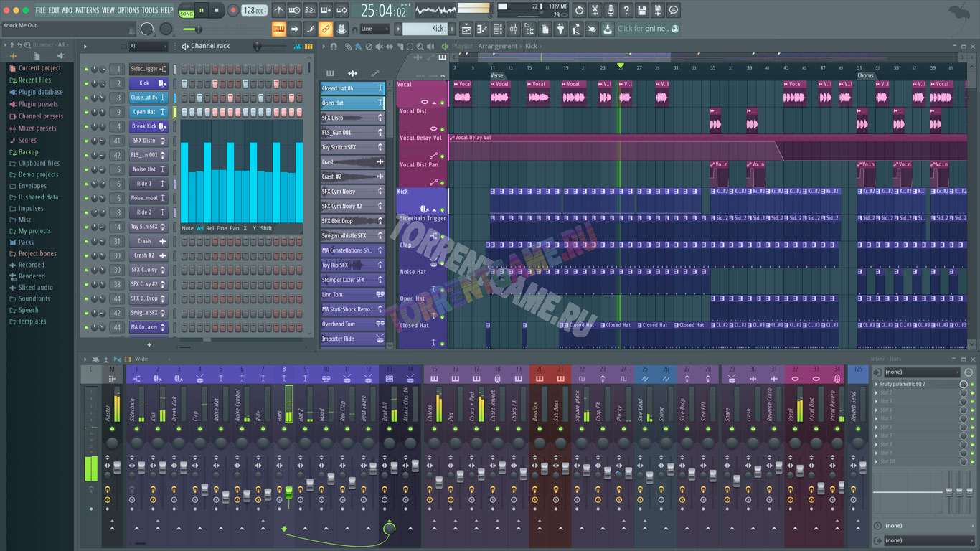Open the OPTIONS menu
This screenshot has height=551, width=980.
[128, 10]
